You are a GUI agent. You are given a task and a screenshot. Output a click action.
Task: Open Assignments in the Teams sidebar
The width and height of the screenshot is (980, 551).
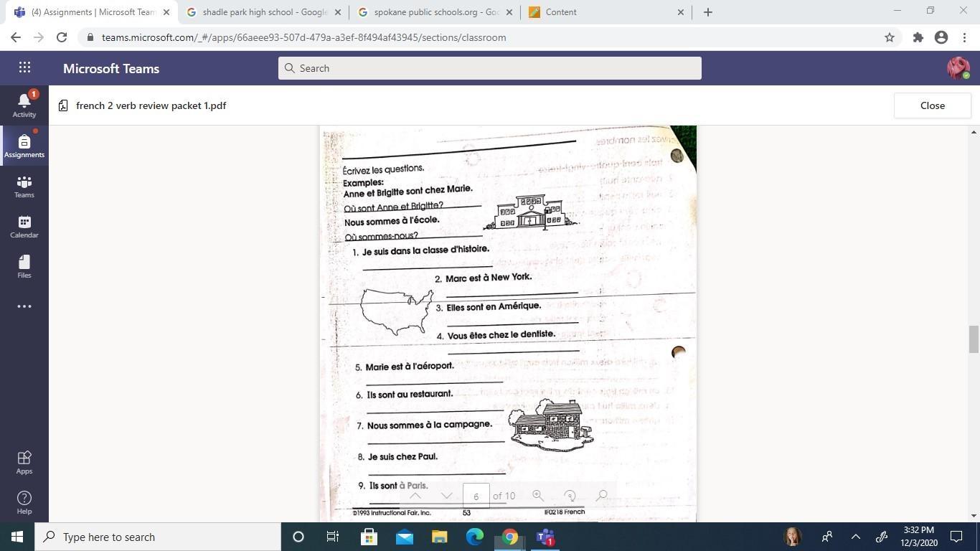pyautogui.click(x=24, y=145)
